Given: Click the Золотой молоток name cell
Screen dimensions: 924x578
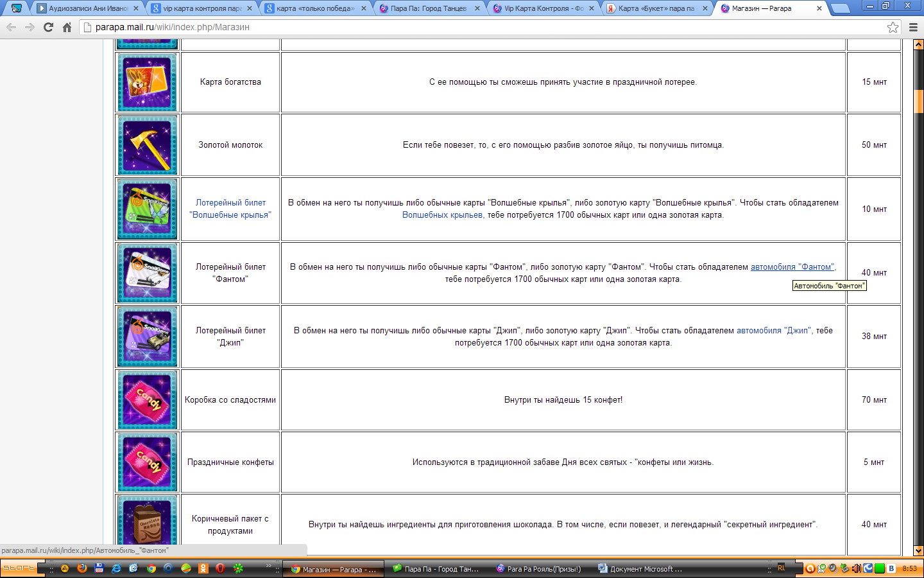Looking at the screenshot, I should pyautogui.click(x=230, y=145).
